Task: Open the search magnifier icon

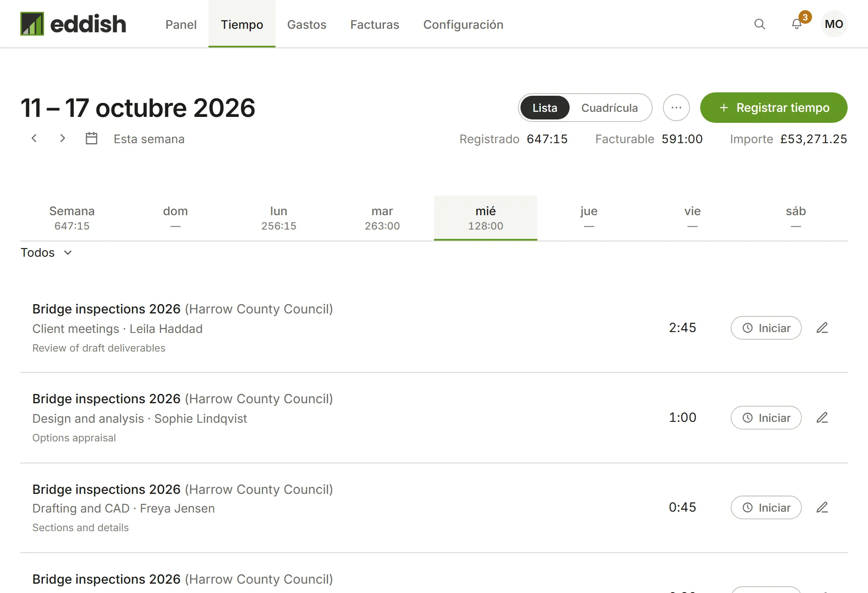Action: (759, 24)
